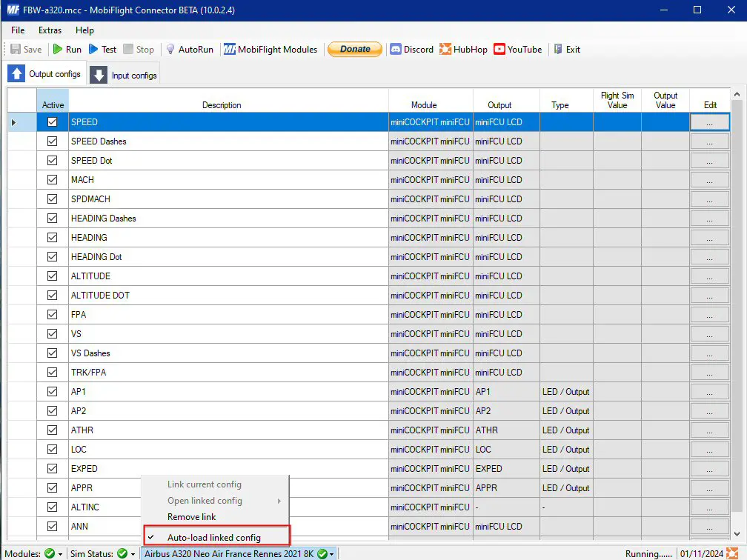747x560 pixels.
Task: Click the HubHop icon in status bar
Action: [732, 553]
